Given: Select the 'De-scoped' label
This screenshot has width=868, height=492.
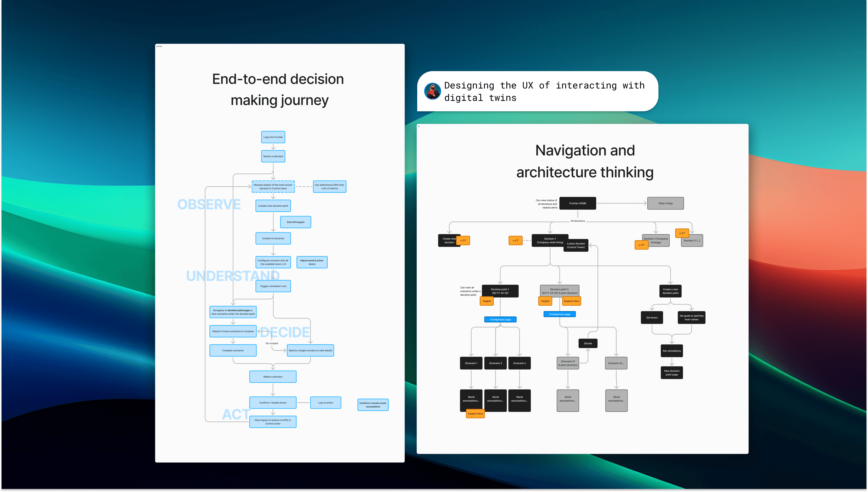Looking at the screenshot, I should coord(272,343).
